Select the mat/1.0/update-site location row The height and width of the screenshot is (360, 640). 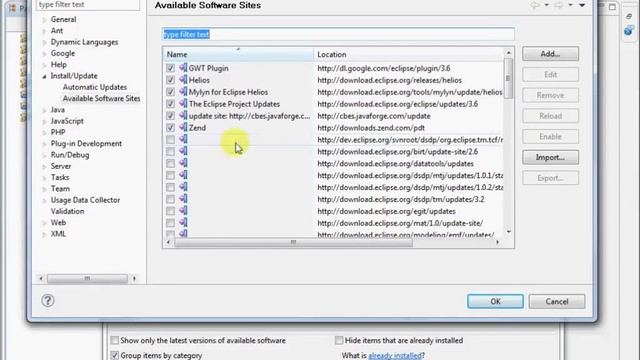[x=400, y=223]
